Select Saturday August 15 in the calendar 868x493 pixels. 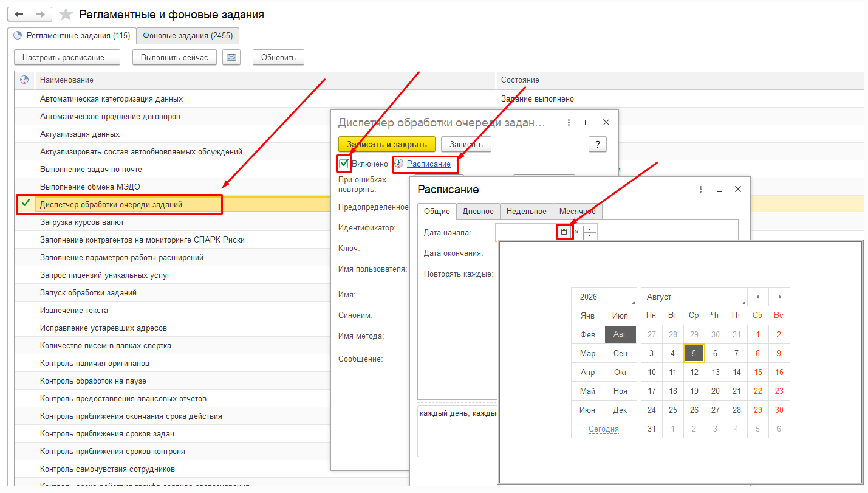(757, 372)
